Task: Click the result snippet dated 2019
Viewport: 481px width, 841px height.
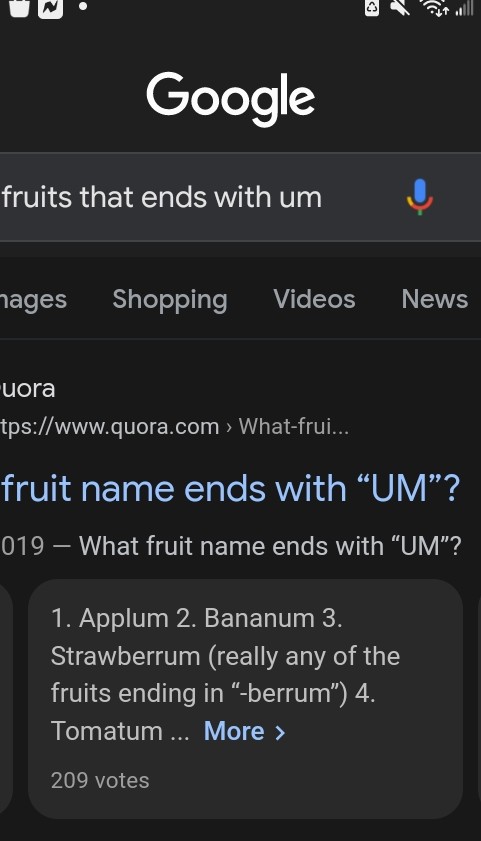Action: pos(231,546)
